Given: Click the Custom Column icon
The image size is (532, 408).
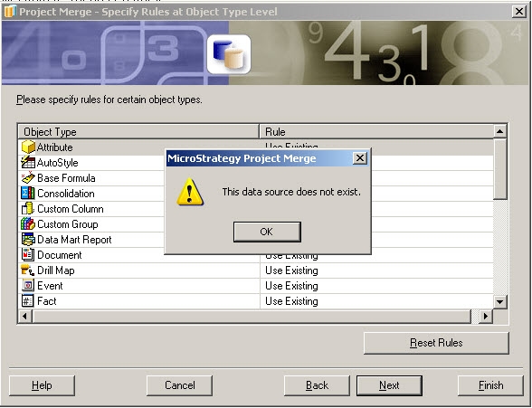Looking at the screenshot, I should [x=28, y=209].
